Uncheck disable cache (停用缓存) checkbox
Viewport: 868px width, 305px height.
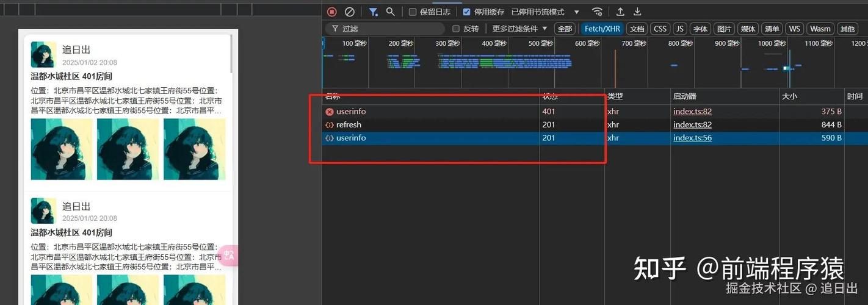466,12
